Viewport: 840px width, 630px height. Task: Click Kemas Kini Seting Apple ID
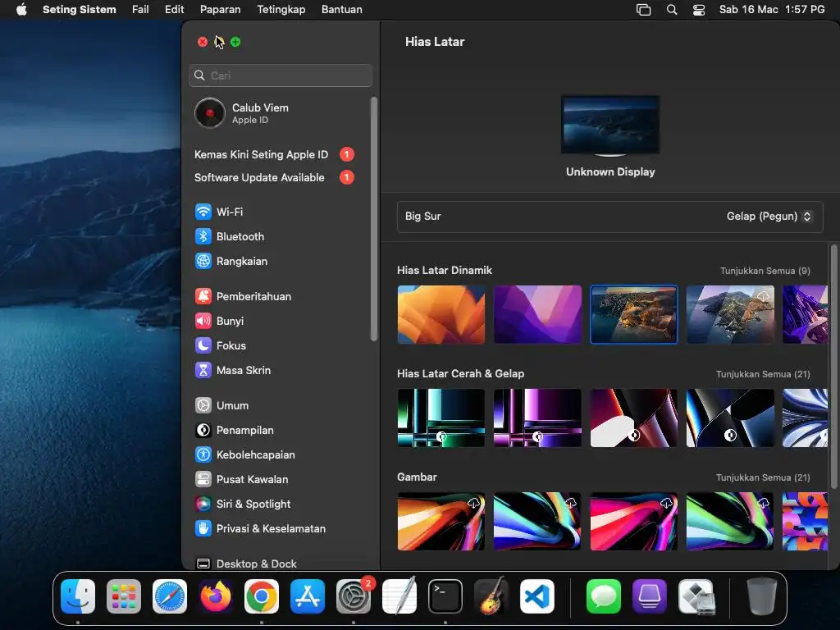pos(274,154)
